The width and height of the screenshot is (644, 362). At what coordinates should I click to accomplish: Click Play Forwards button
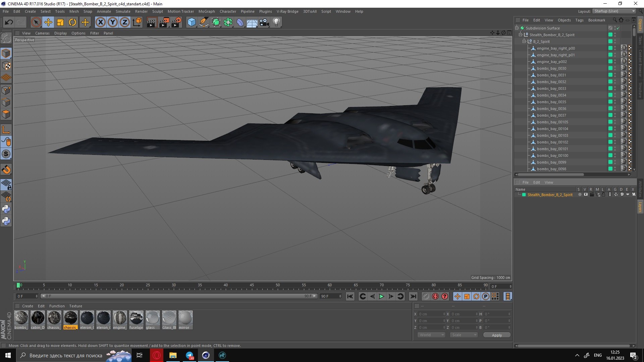pyautogui.click(x=381, y=296)
